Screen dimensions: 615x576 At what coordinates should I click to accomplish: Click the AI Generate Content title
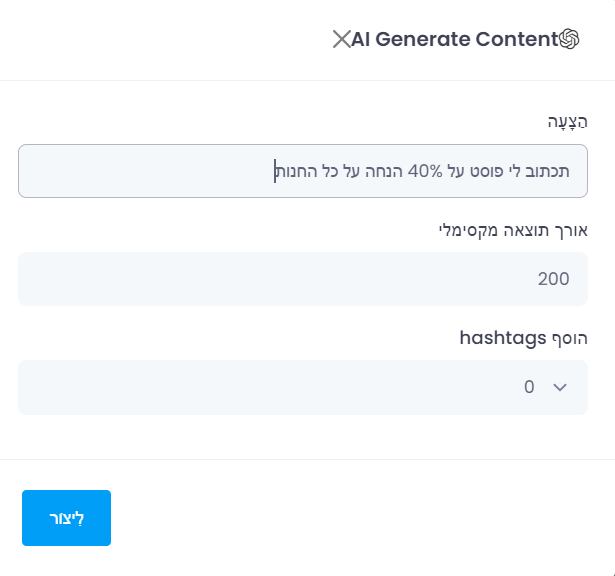[x=454, y=39]
